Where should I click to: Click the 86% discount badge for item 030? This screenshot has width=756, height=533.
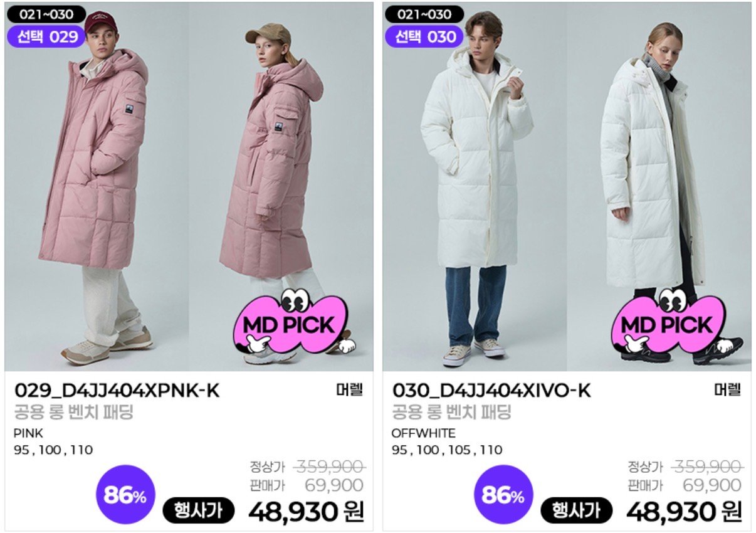tap(503, 495)
